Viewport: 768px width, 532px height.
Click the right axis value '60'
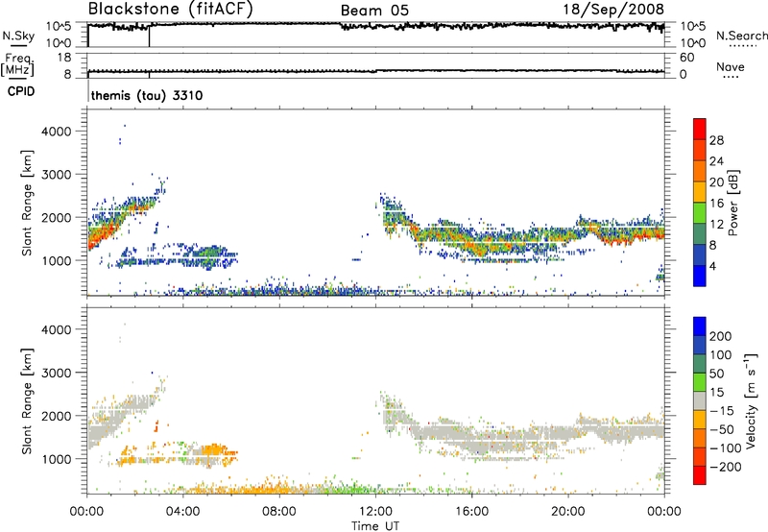tap(686, 58)
